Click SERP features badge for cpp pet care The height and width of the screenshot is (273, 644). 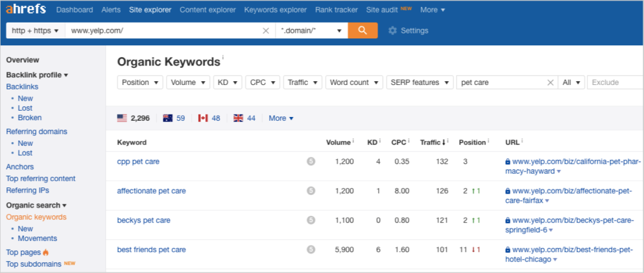(x=311, y=162)
